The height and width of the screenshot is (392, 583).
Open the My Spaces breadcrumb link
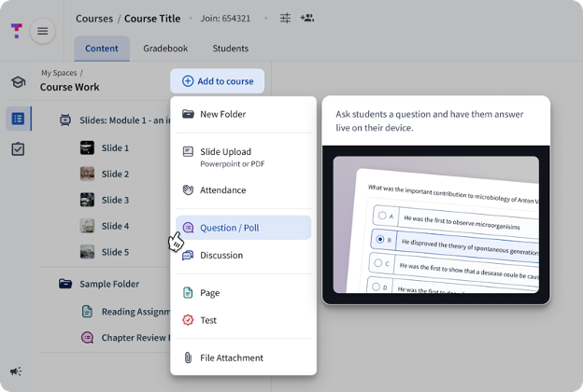(x=59, y=73)
